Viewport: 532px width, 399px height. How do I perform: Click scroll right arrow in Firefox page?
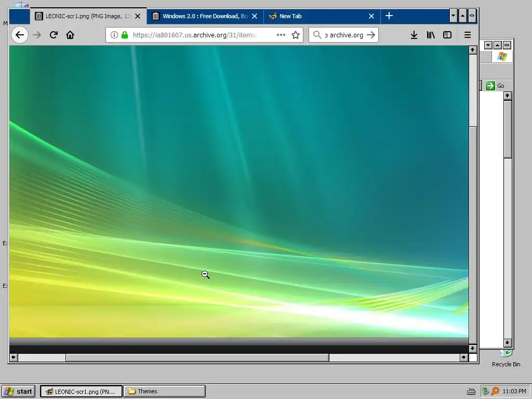tap(464, 357)
